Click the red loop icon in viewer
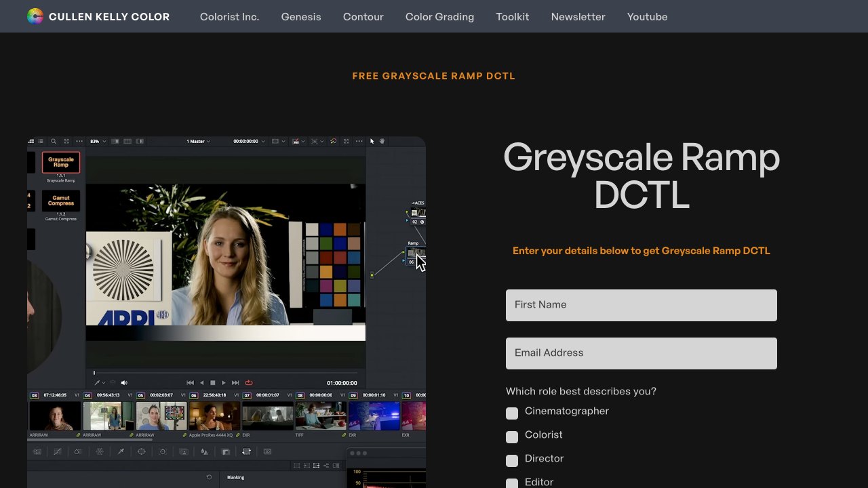868x488 pixels. (x=249, y=383)
